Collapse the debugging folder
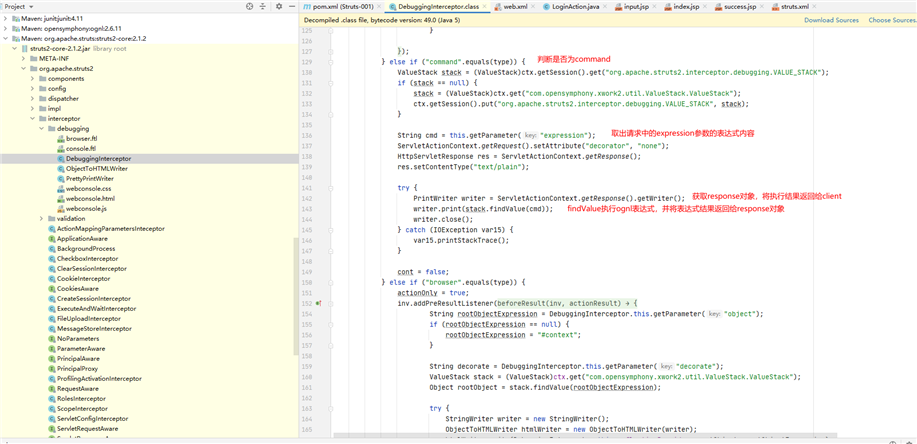917x444 pixels. 42,128
